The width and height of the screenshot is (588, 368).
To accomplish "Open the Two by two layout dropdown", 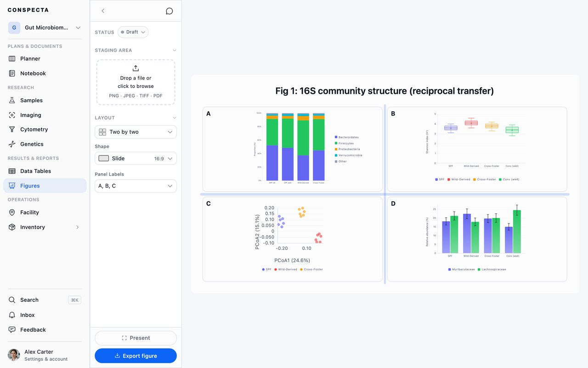I will pyautogui.click(x=136, y=132).
